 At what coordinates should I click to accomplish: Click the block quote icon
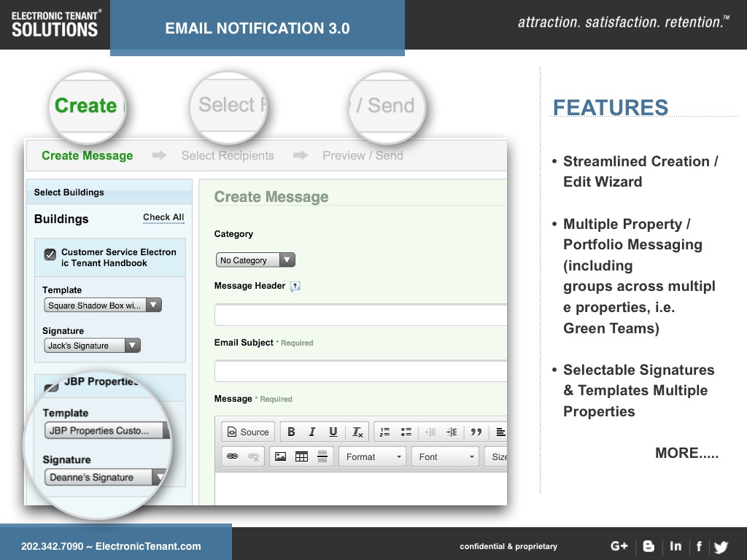[476, 432]
